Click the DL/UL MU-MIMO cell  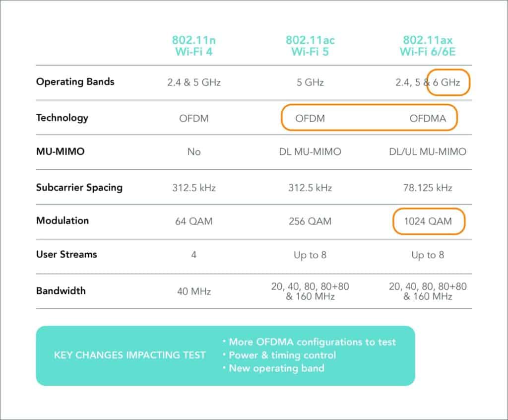pyautogui.click(x=428, y=151)
